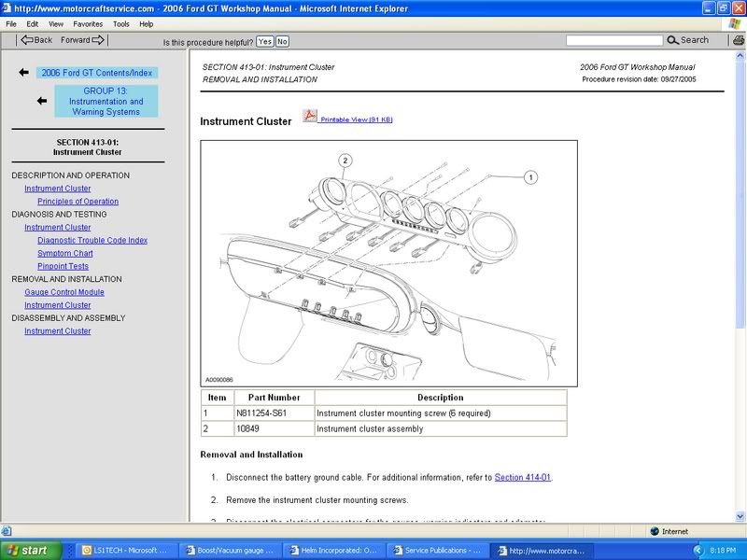
Task: Click part number N811254-S61 cell
Action: (x=274, y=413)
